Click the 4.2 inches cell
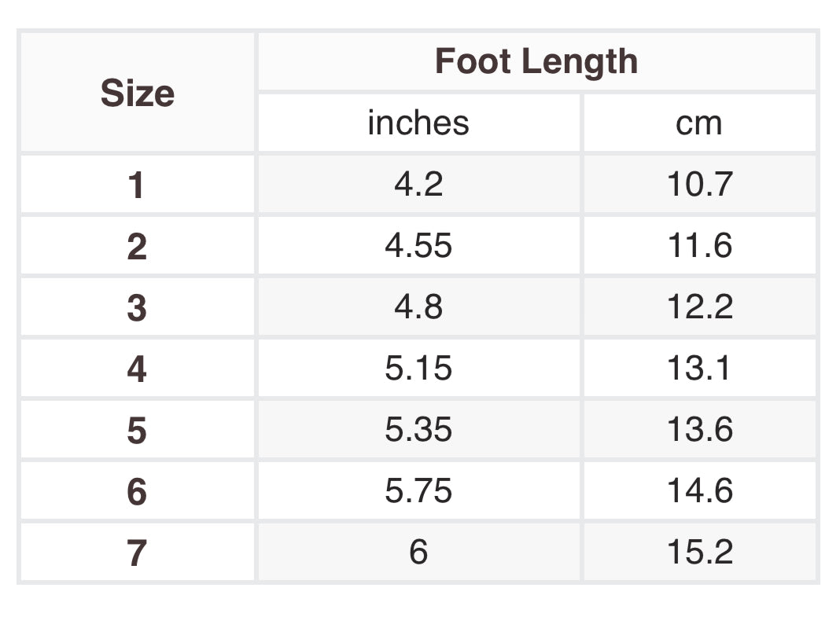The height and width of the screenshot is (639, 840). (x=418, y=185)
